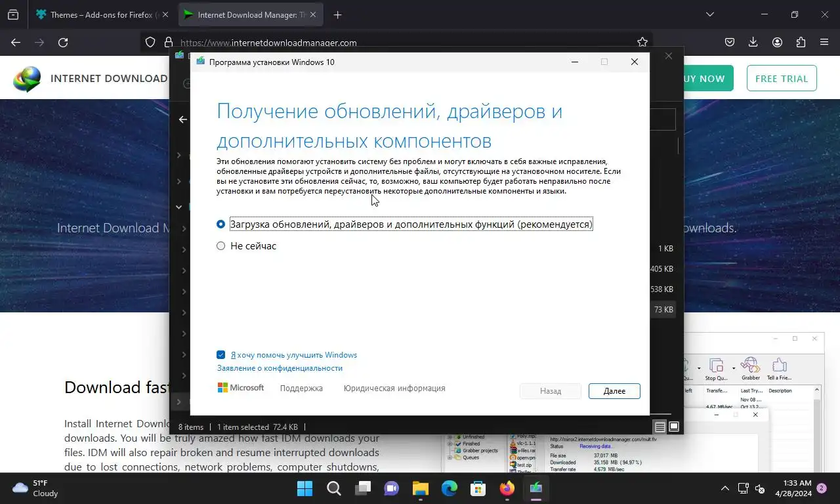Select Windows Setup taskbar icon
Viewport: 840px width, 504px height.
[536, 488]
